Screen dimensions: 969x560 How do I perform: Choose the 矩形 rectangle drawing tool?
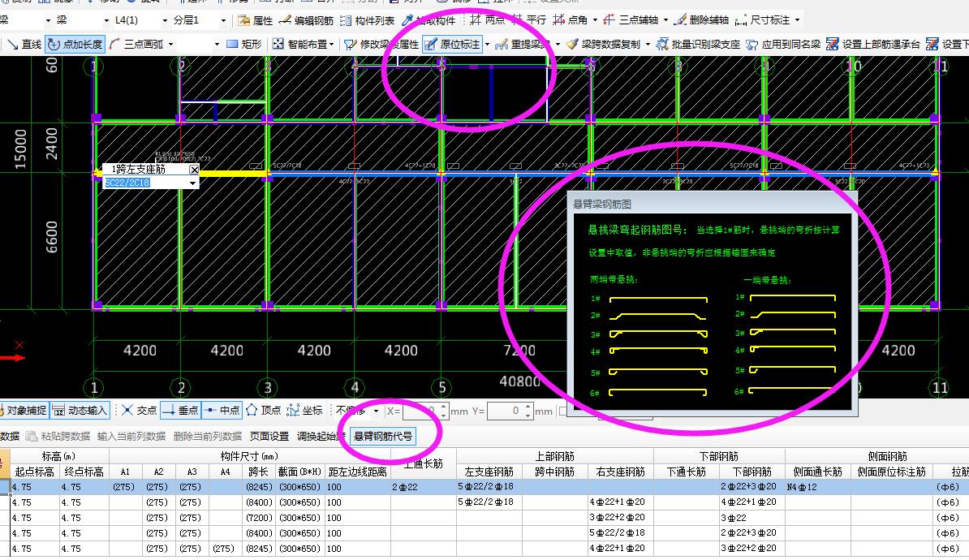tap(244, 45)
